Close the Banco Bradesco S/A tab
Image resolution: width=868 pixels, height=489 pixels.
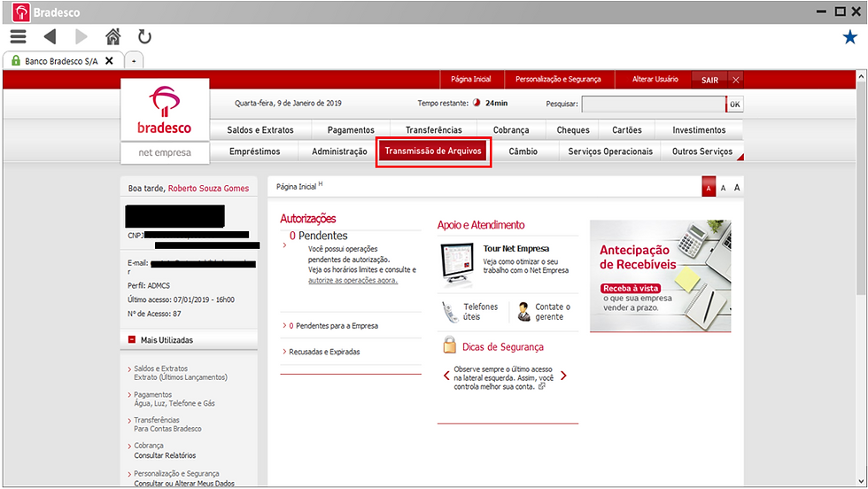[x=109, y=61]
